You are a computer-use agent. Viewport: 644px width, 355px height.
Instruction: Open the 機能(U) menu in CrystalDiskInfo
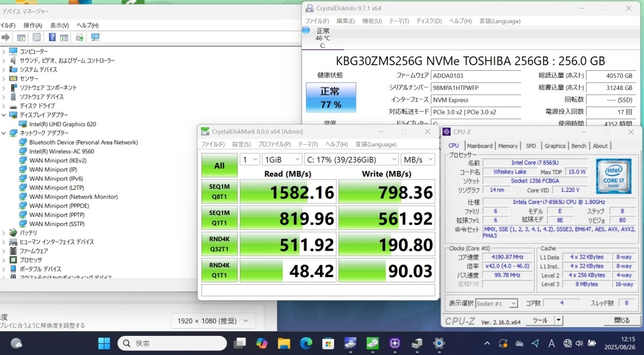(372, 21)
